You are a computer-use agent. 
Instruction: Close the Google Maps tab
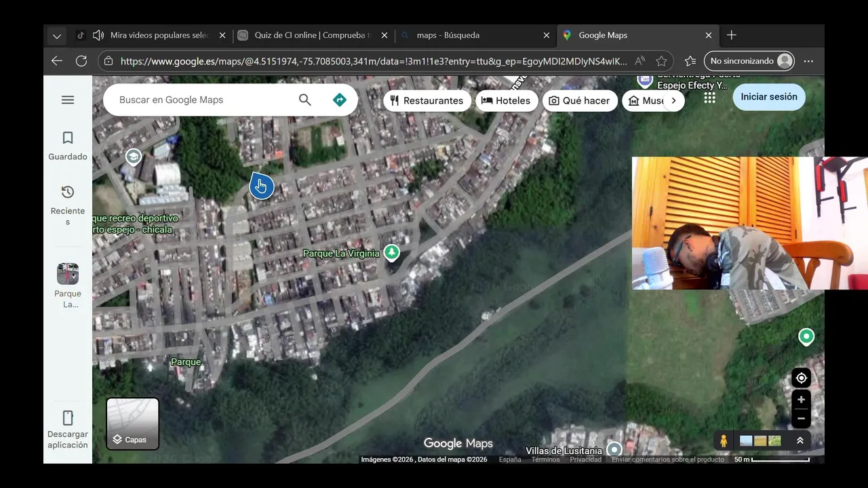coord(709,35)
